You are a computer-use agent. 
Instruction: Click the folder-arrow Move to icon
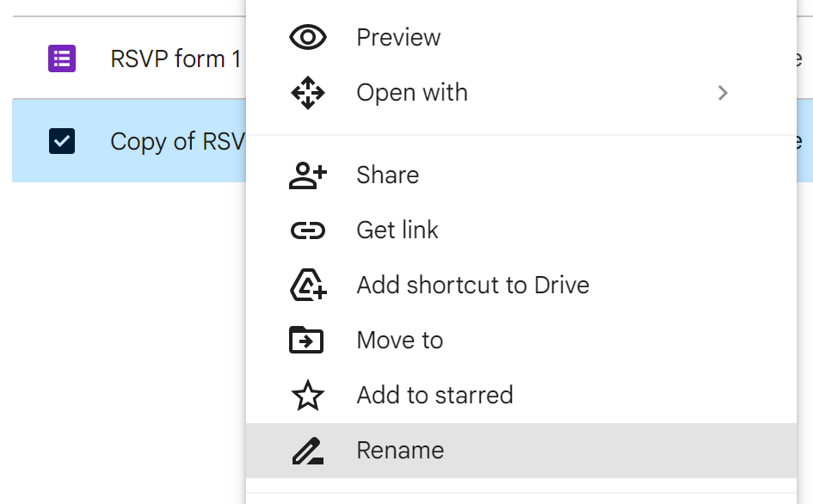[x=306, y=341]
